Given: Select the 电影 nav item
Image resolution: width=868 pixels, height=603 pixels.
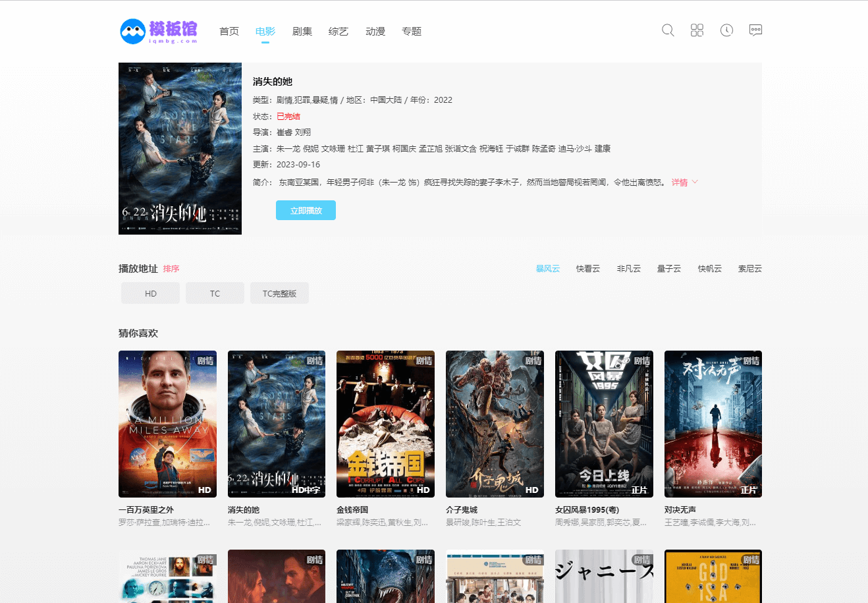Looking at the screenshot, I should pyautogui.click(x=265, y=31).
